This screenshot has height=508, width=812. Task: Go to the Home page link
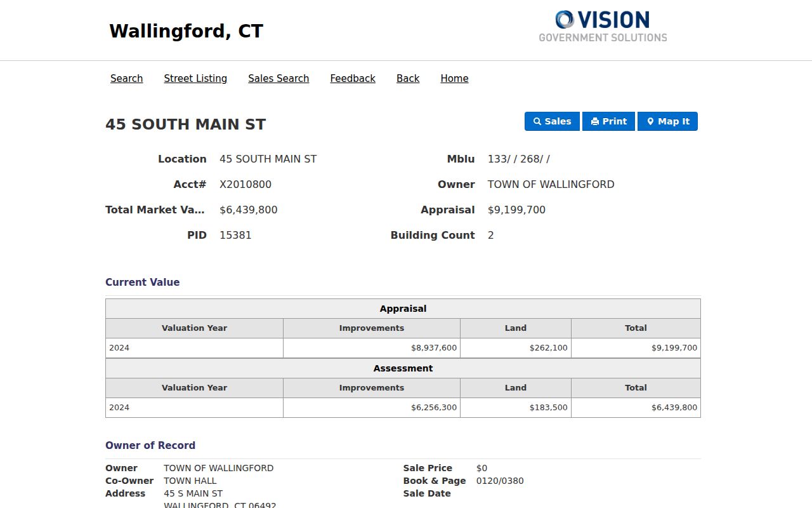click(454, 78)
